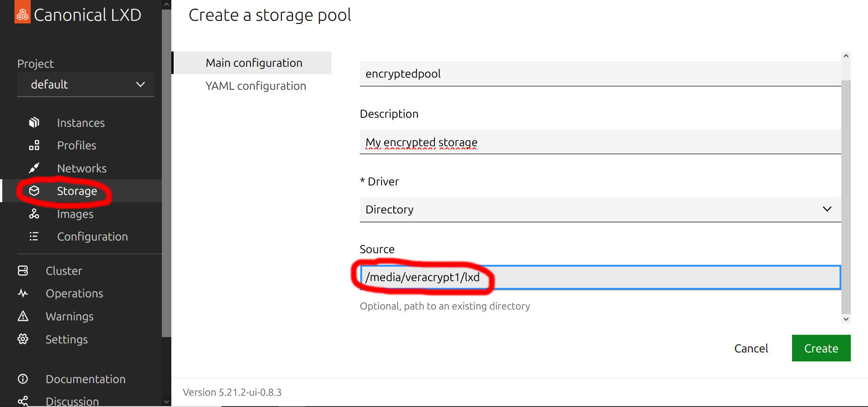Open Cluster page
The image size is (868, 407).
pos(64,271)
